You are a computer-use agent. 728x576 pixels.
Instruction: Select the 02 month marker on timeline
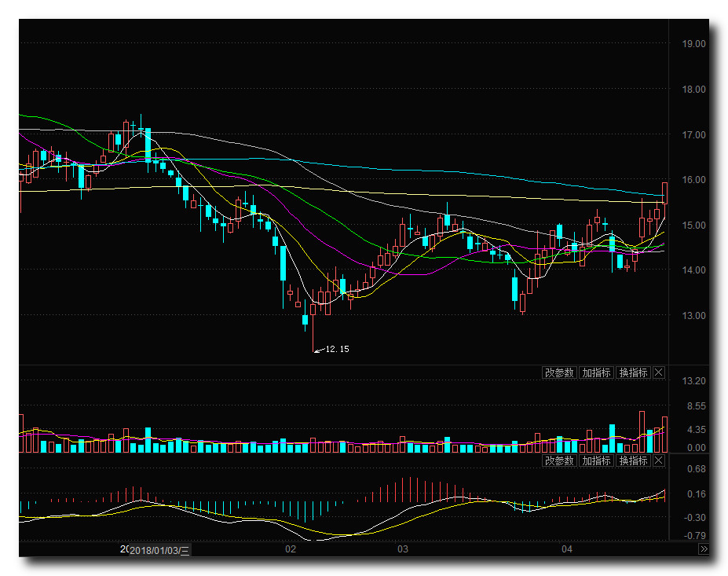[x=291, y=549]
